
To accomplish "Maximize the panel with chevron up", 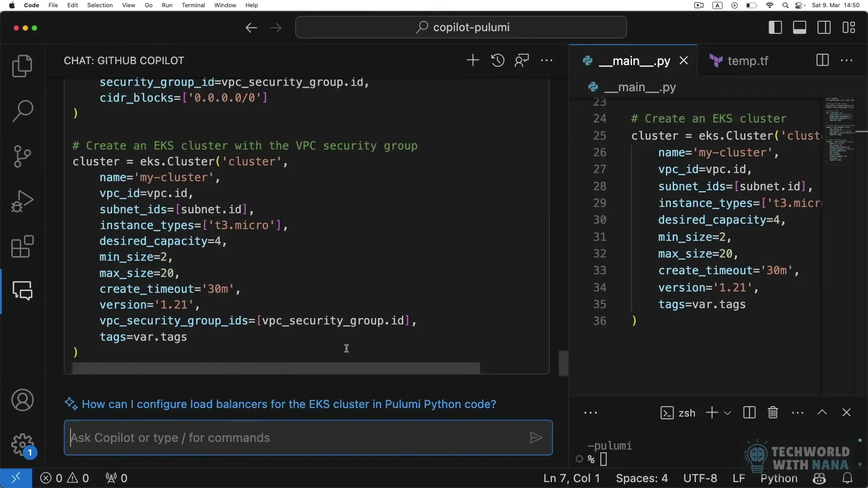I will click(822, 413).
